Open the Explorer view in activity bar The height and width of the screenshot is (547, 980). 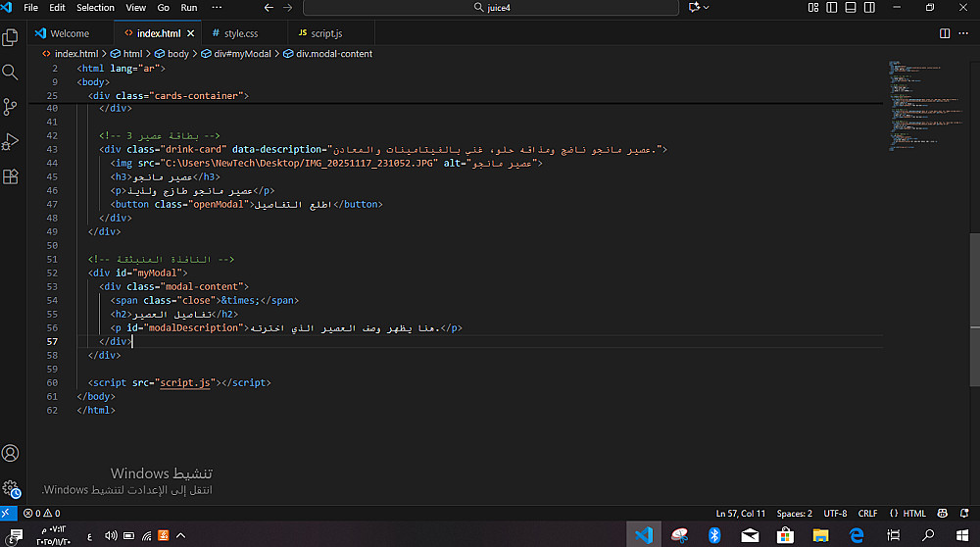click(11, 38)
